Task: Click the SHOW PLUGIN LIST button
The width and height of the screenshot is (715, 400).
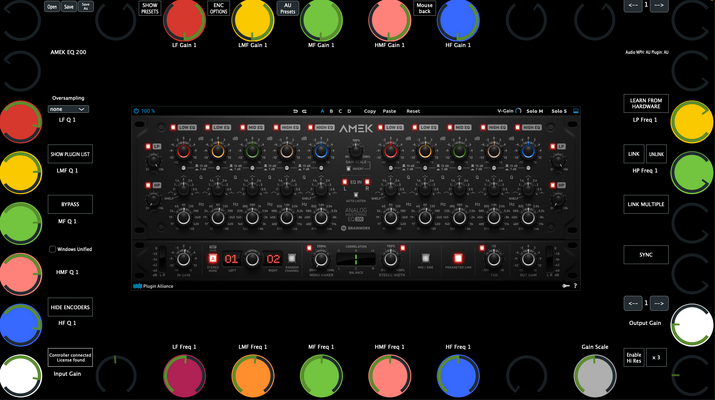Action: 70,154
